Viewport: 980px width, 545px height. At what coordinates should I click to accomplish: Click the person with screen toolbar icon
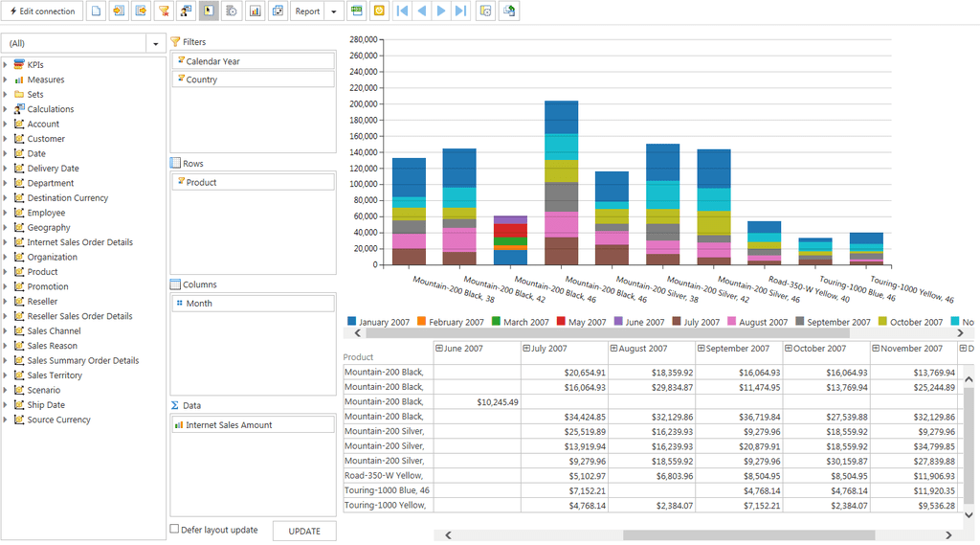pyautogui.click(x=187, y=11)
